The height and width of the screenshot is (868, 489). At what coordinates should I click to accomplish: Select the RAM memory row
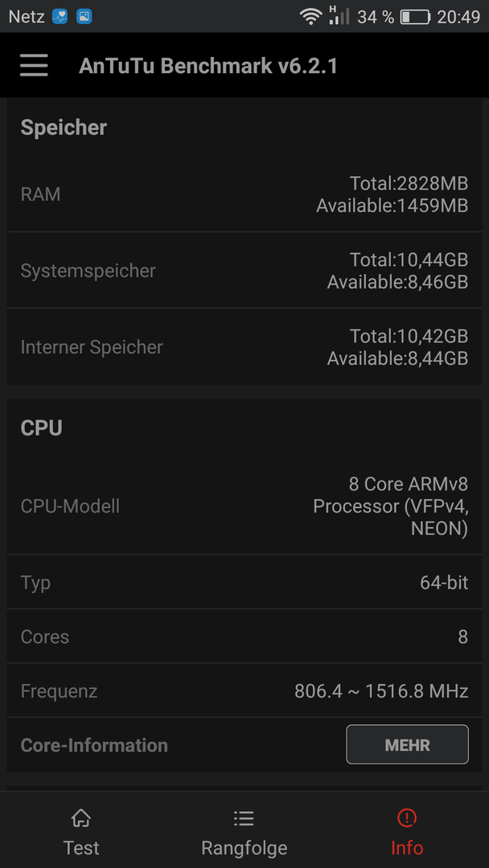(244, 194)
